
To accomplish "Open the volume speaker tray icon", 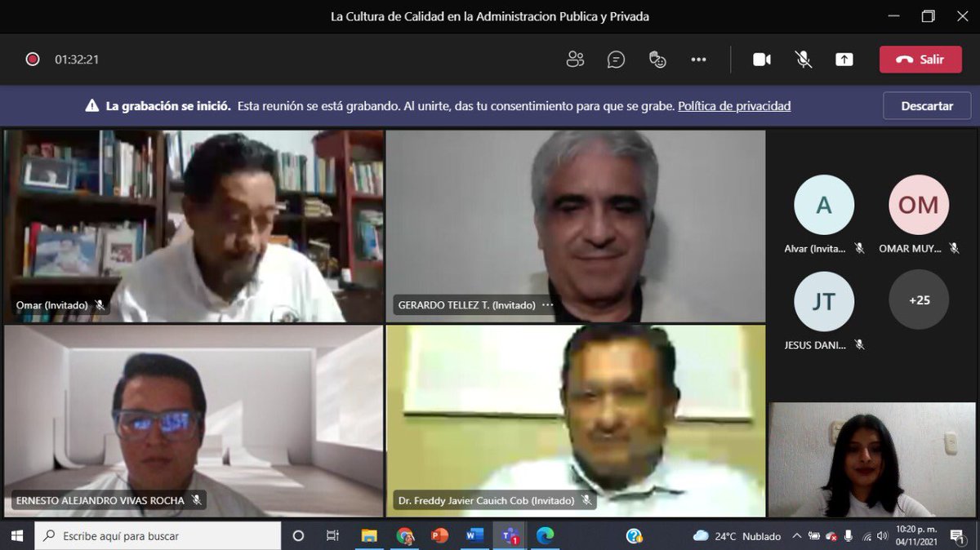I will tap(883, 536).
